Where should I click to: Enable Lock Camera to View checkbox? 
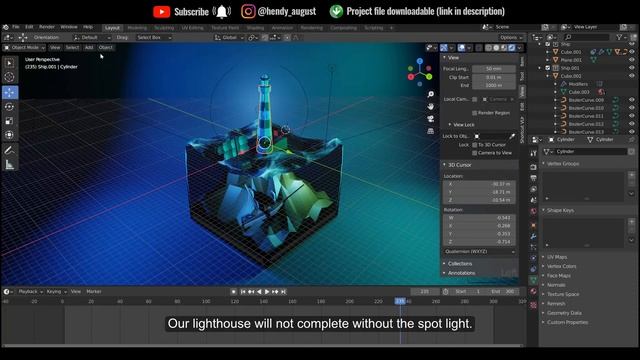coord(474,153)
